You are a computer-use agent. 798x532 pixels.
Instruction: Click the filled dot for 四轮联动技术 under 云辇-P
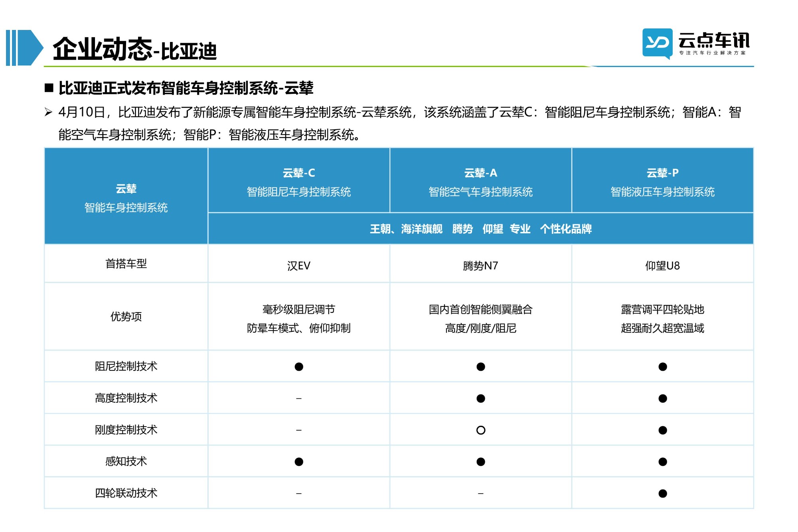point(663,494)
